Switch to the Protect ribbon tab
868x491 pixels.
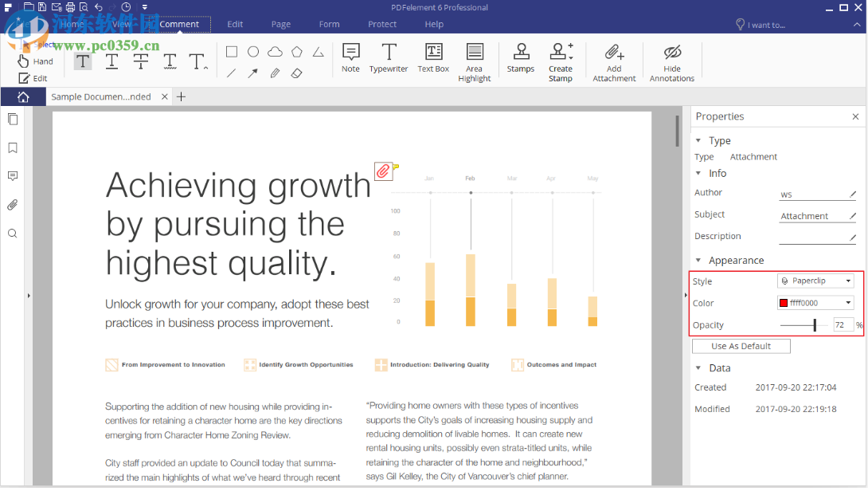pyautogui.click(x=382, y=24)
